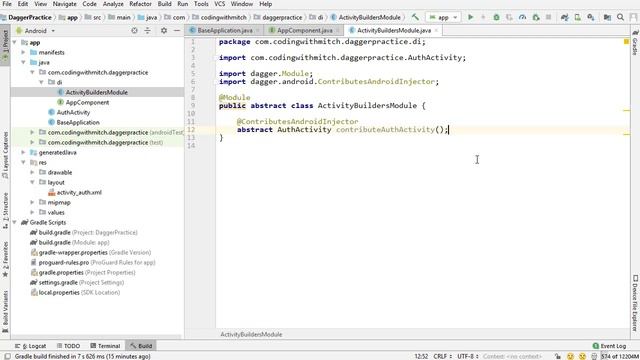Toggle read-only lock icon in status bar
The height and width of the screenshot is (360, 640).
pyautogui.click(x=558, y=356)
